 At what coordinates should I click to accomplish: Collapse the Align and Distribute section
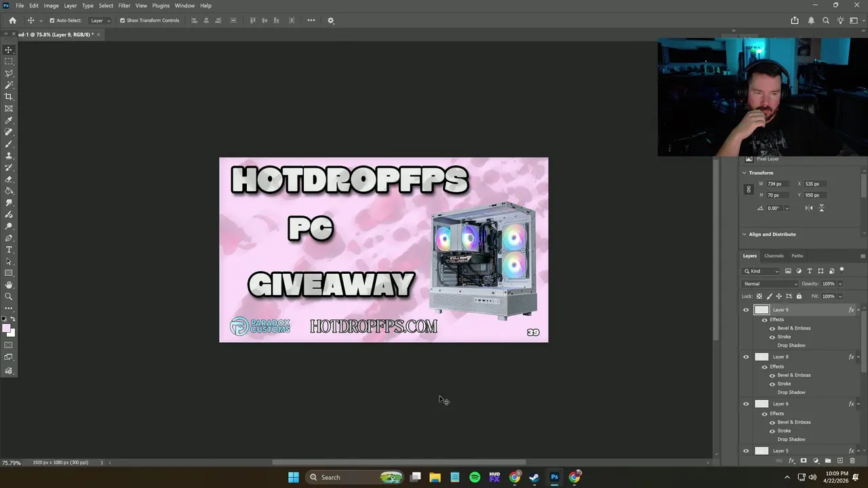pyautogui.click(x=744, y=235)
